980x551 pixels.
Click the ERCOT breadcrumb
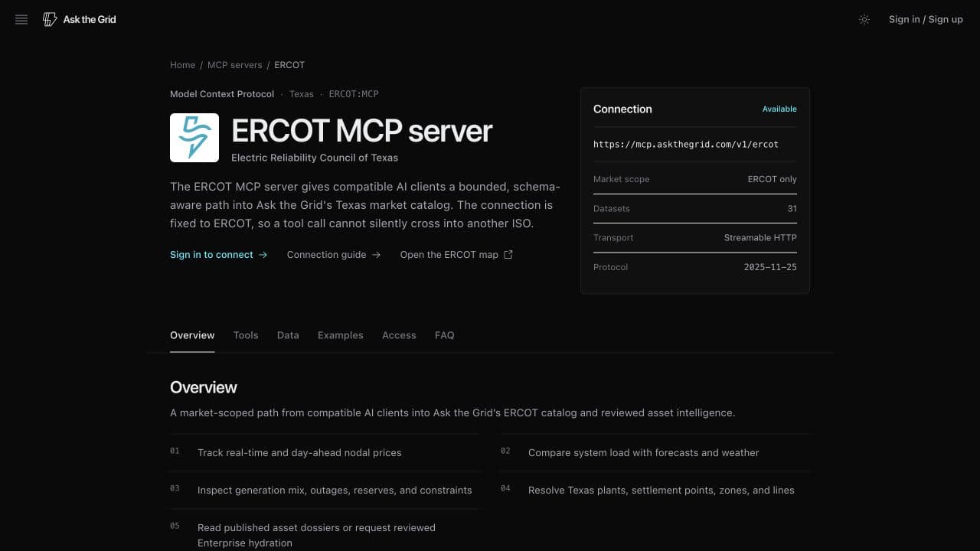[x=289, y=65]
